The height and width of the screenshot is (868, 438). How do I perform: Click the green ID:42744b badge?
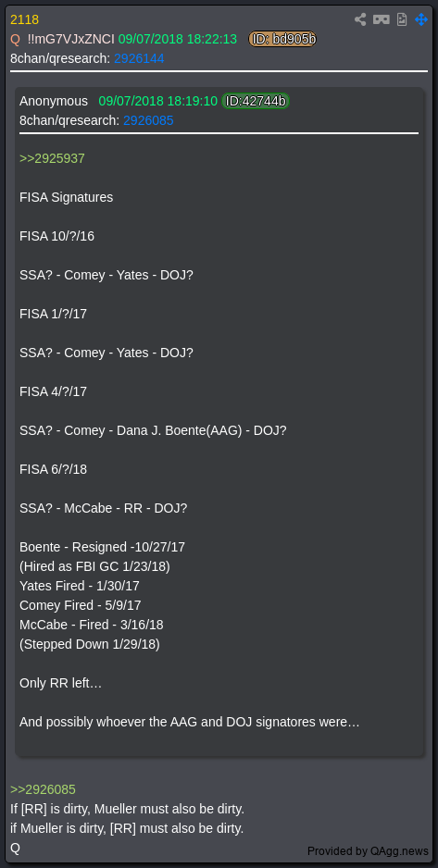tap(256, 101)
